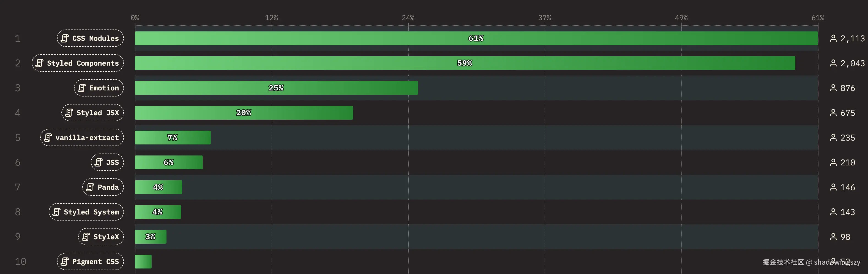Click the 20% Styled JSX bar
868x274 pixels.
pyautogui.click(x=244, y=113)
